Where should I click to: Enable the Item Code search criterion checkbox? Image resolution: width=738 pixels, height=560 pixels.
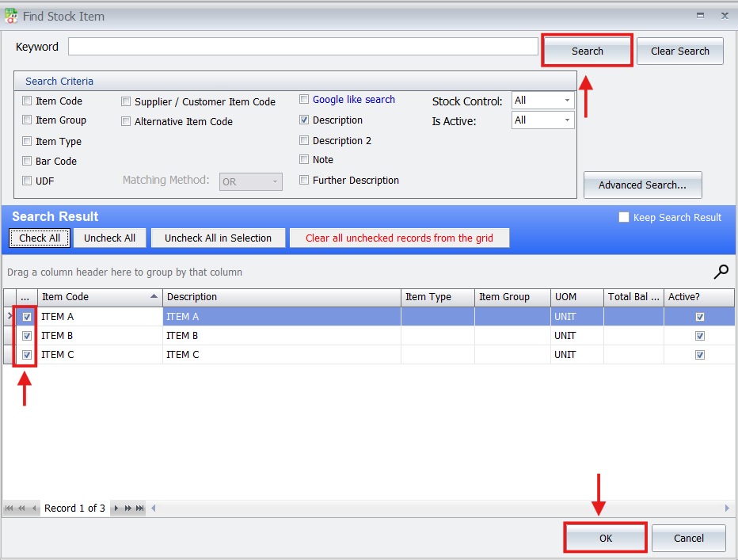click(x=26, y=101)
